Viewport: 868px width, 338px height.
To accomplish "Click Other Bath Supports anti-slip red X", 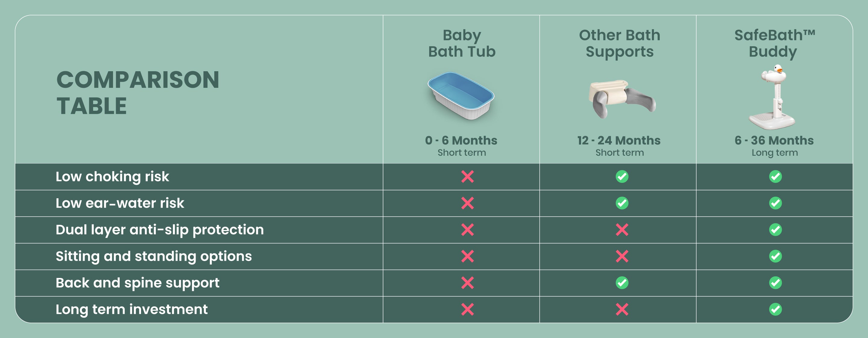I will point(622,230).
